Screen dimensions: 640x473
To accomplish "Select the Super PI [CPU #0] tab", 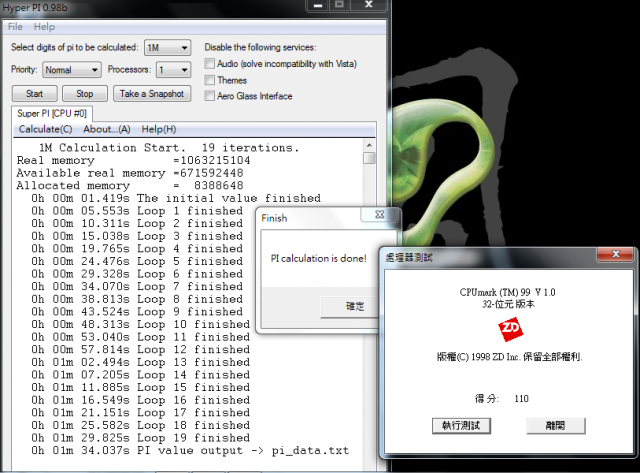I will (52, 113).
